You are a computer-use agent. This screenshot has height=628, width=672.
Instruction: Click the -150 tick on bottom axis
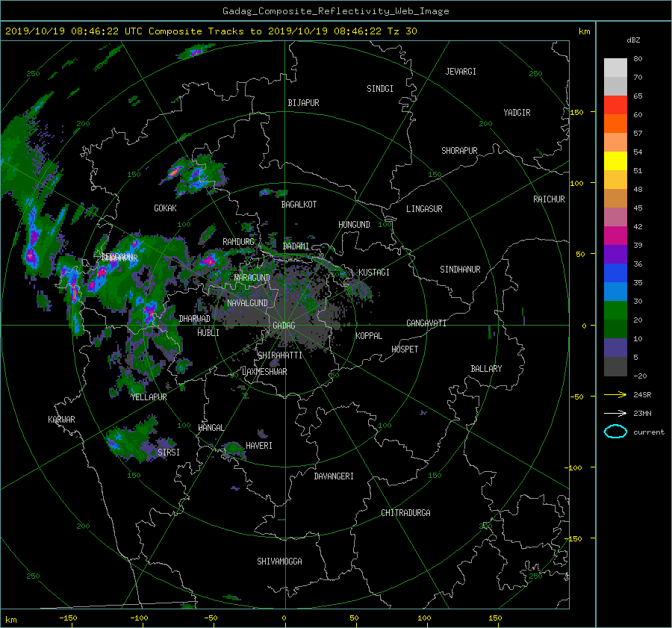click(68, 618)
